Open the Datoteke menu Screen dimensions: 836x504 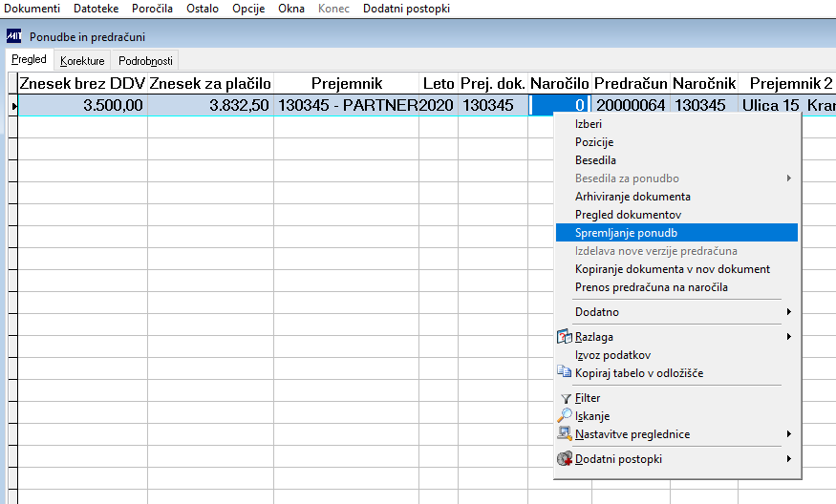pyautogui.click(x=96, y=9)
